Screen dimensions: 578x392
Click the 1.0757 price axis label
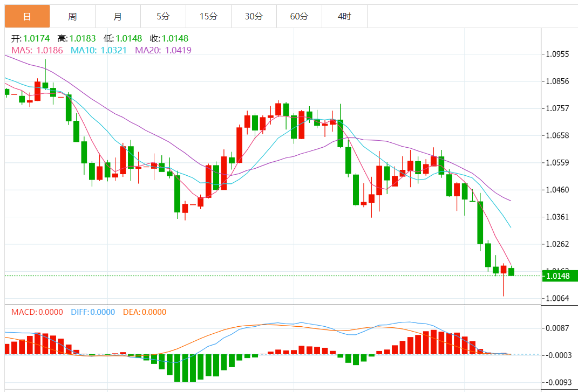(557, 108)
